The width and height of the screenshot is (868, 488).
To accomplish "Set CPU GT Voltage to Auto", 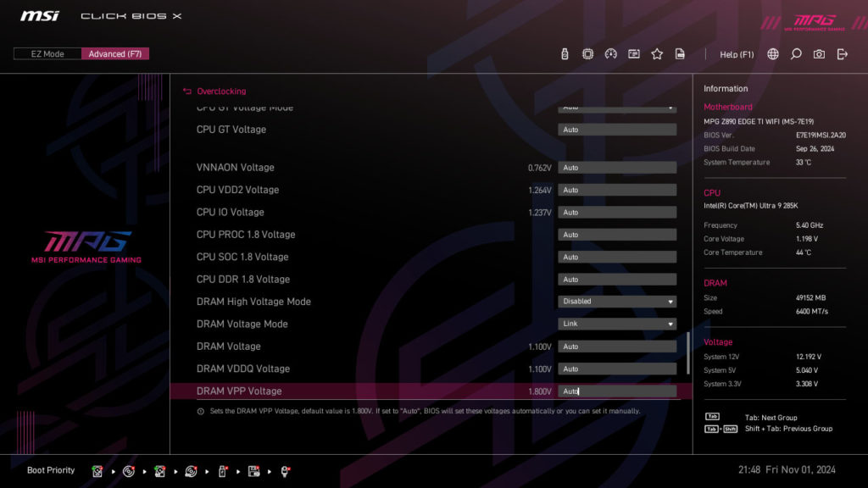I will pos(616,129).
